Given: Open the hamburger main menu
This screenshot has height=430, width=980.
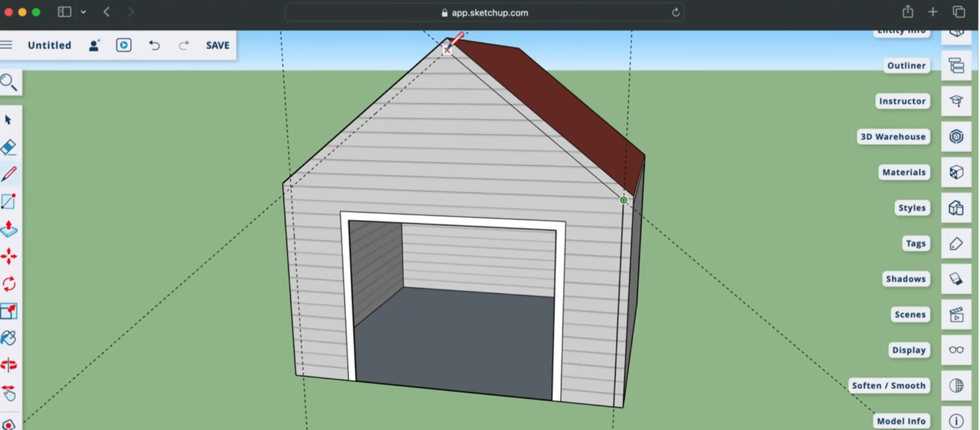Looking at the screenshot, I should (x=6, y=45).
